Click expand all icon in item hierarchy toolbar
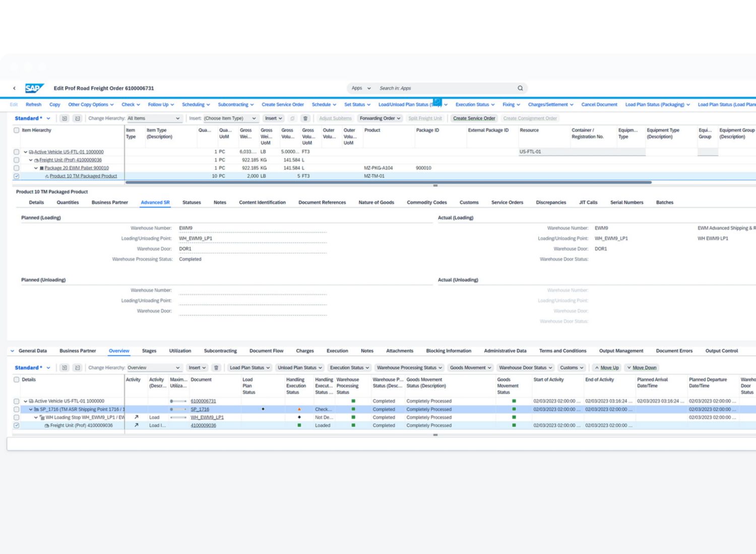The width and height of the screenshot is (756, 554). [65, 118]
